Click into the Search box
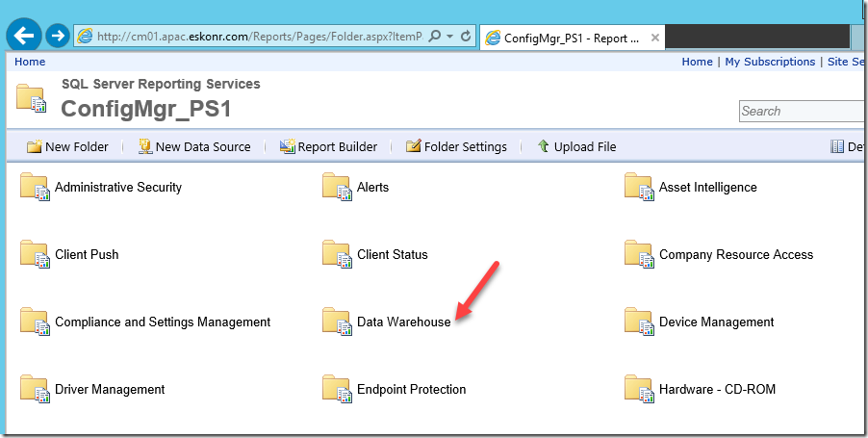868x438 pixels. 804,111
